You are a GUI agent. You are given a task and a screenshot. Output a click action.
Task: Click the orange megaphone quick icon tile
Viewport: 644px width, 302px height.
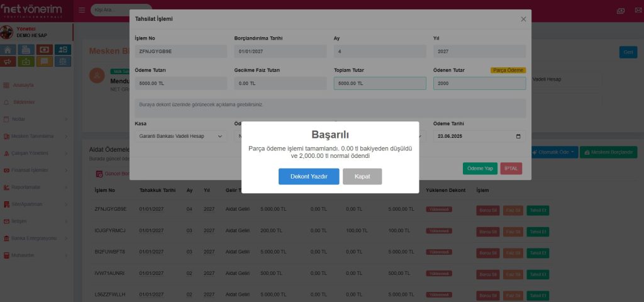[x=8, y=62]
